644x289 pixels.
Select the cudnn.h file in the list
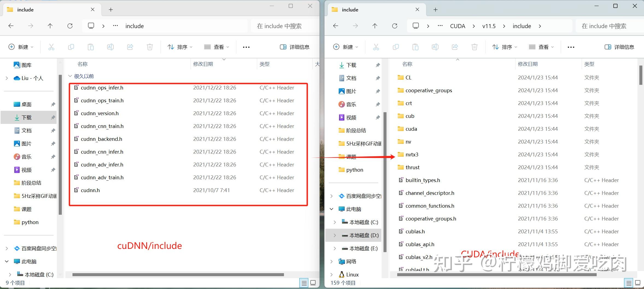[x=90, y=190]
